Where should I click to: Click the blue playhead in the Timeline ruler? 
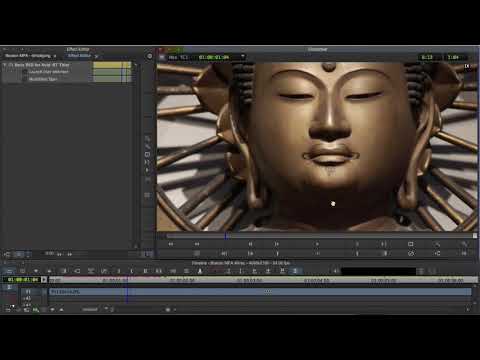click(127, 281)
